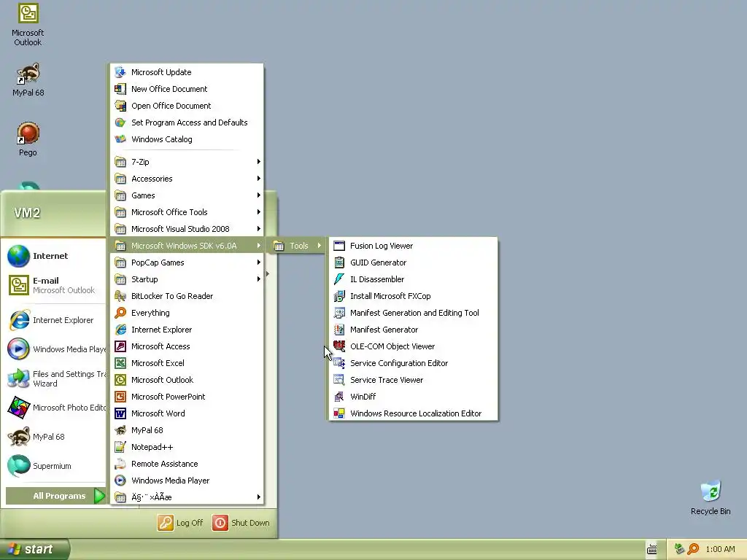Click Install Microsoft FXCop icon
The height and width of the screenshot is (560, 747).
339,296
